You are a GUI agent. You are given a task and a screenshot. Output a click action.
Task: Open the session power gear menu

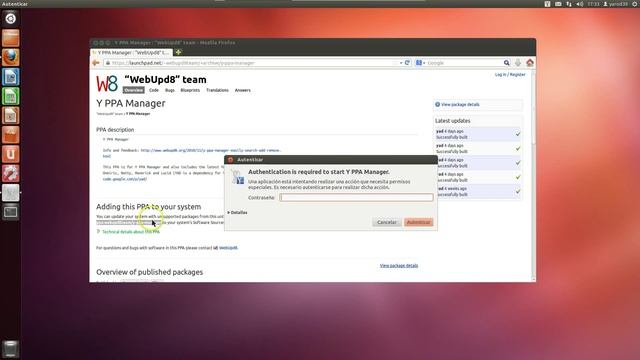(x=635, y=4)
